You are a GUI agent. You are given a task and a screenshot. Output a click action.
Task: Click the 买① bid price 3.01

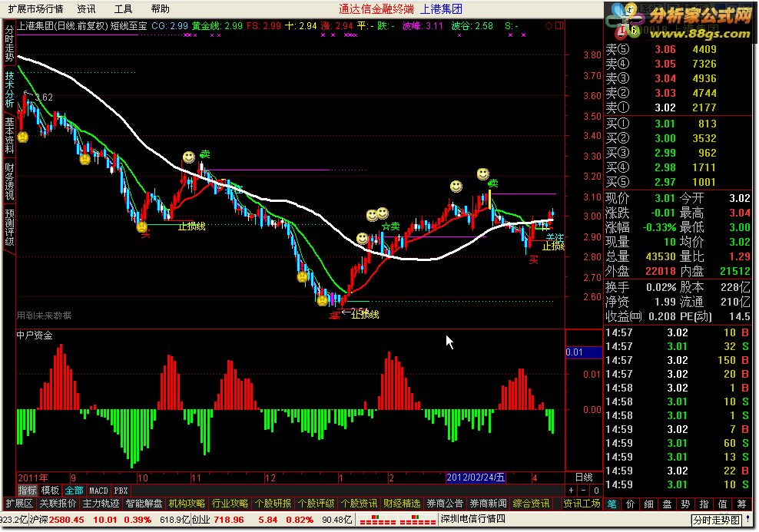(x=665, y=124)
